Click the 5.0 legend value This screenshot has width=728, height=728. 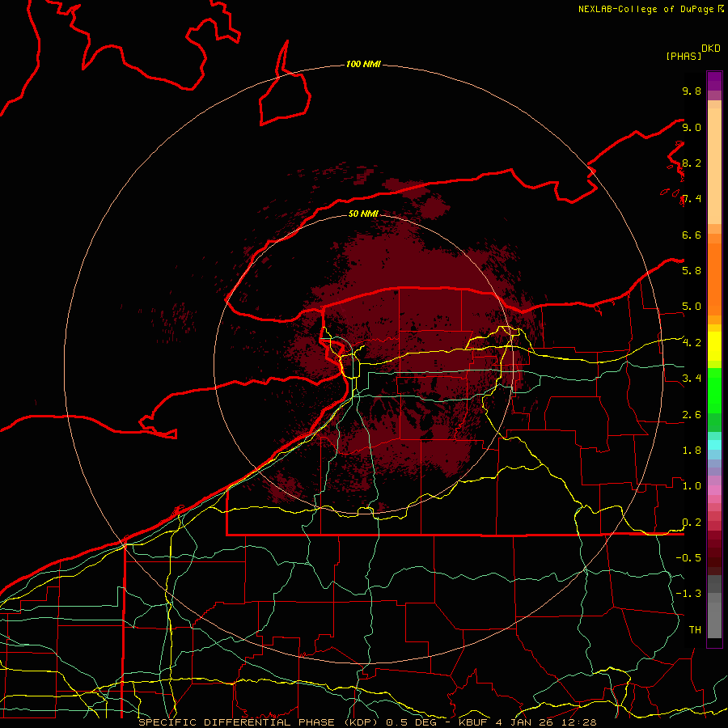coord(692,307)
